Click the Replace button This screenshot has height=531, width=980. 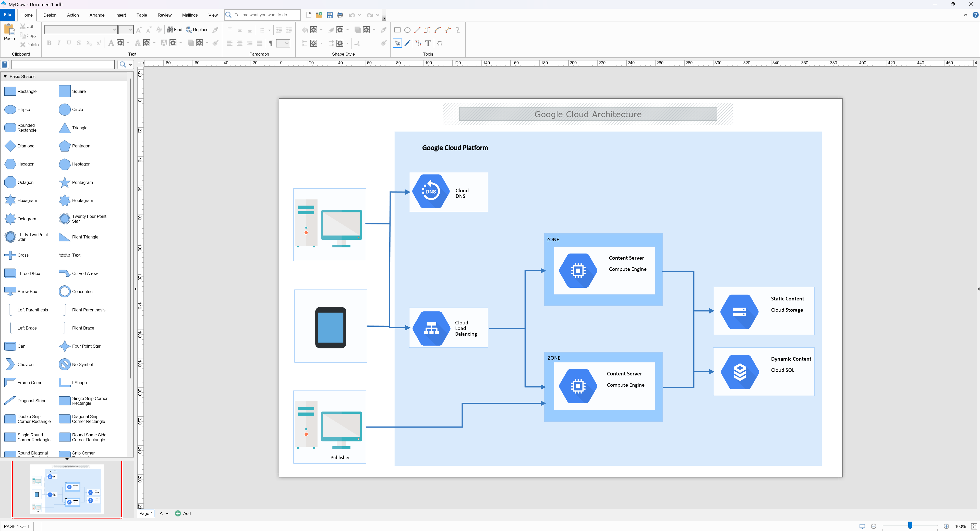[x=197, y=30]
